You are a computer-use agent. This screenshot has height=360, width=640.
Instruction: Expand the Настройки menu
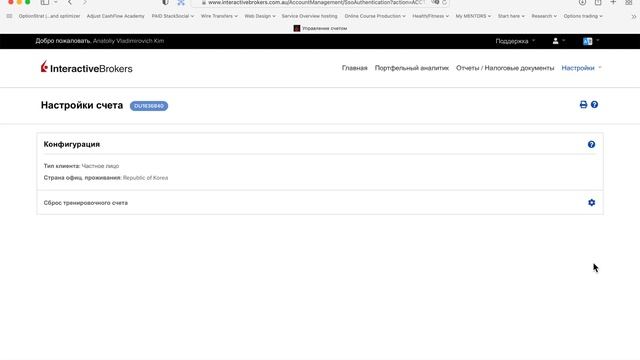581,68
